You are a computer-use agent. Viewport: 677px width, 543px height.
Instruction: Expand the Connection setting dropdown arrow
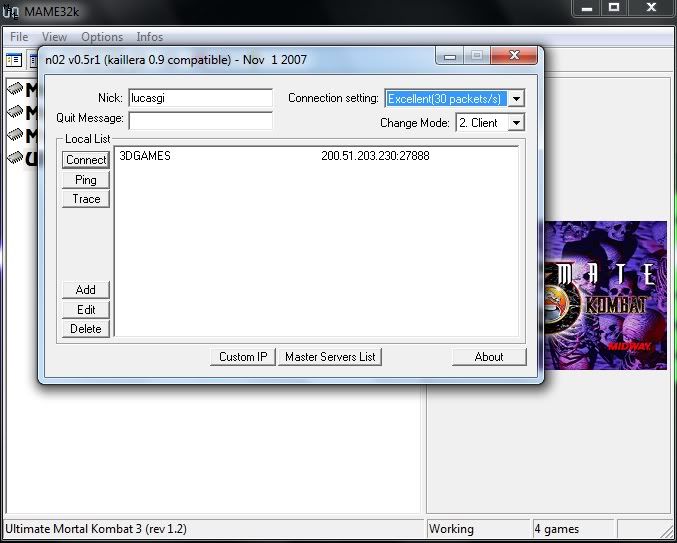[x=516, y=99]
